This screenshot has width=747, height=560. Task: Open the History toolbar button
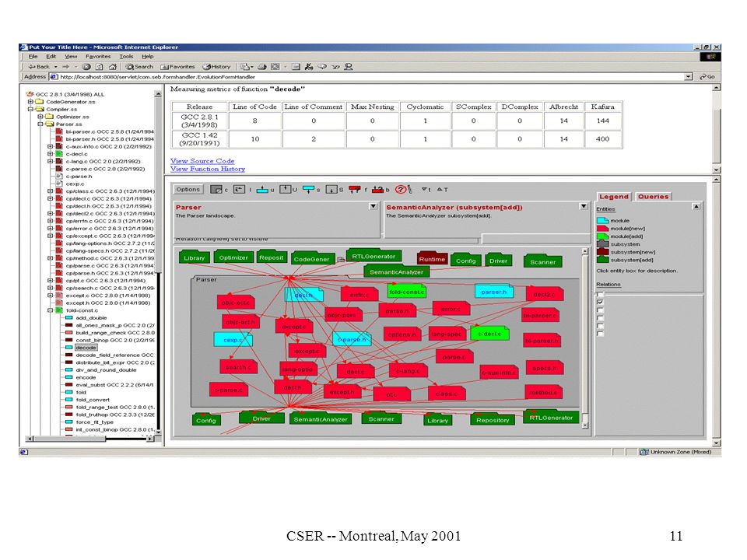point(217,67)
